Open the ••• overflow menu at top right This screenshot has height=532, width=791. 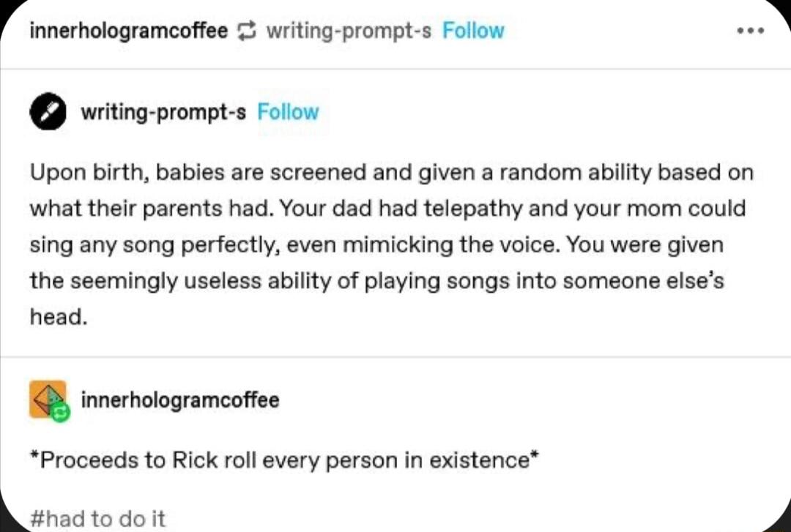point(751,29)
